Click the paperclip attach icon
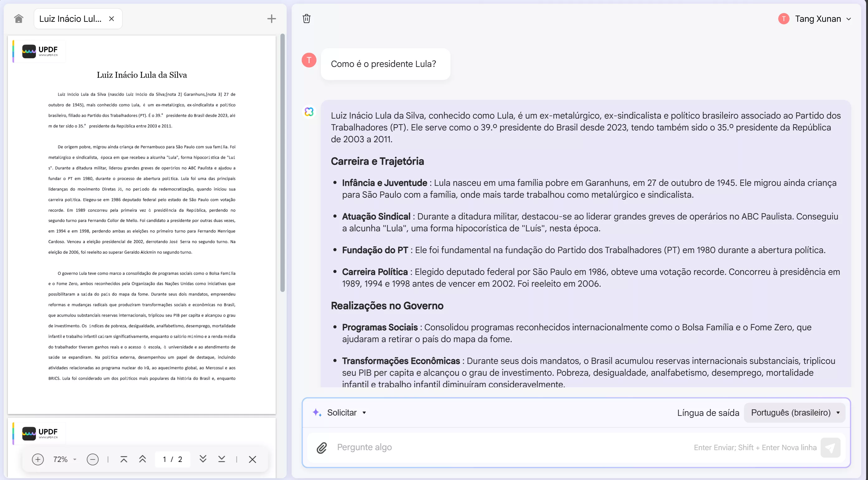Screen dimensions: 868x480 click(322, 447)
